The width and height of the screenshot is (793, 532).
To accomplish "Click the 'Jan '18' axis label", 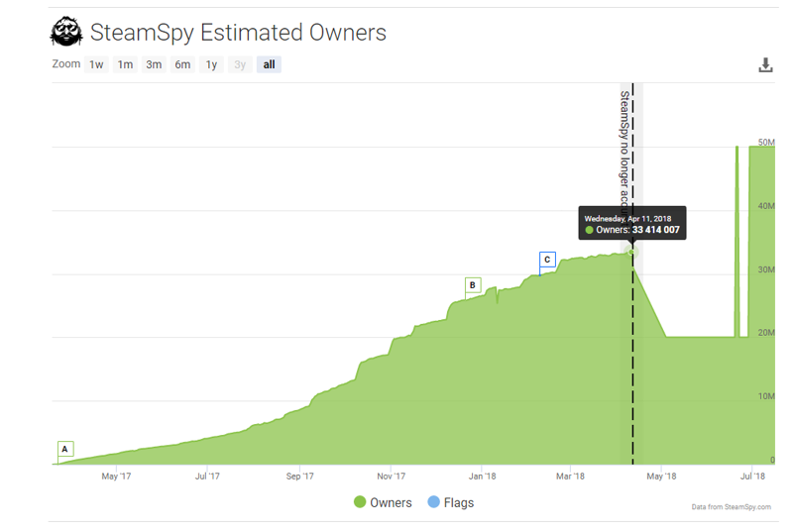I will [x=482, y=476].
